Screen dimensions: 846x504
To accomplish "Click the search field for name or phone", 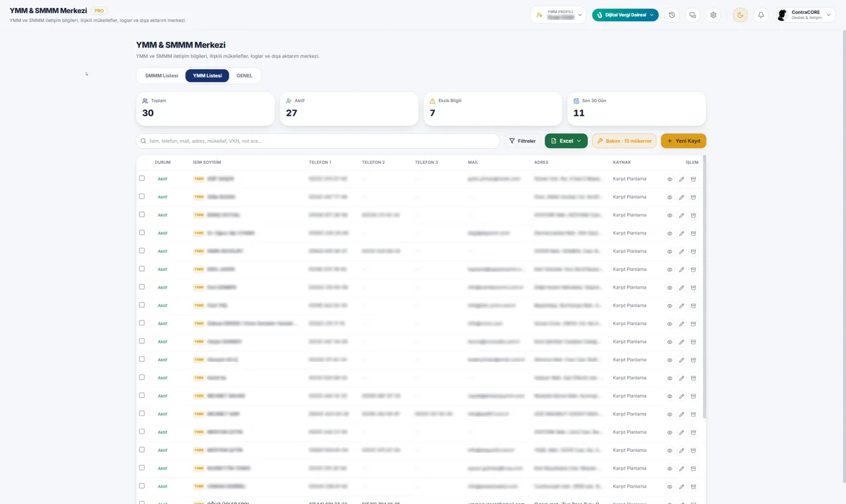I will 318,141.
